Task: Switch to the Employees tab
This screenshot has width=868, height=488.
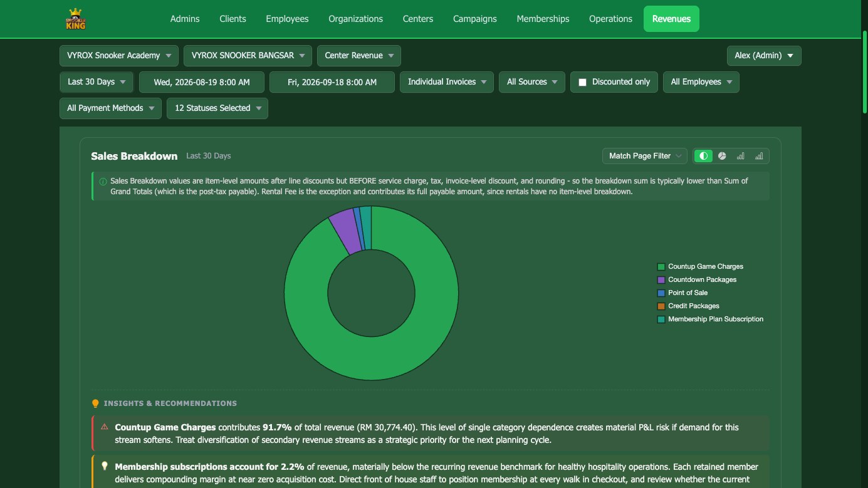Action: pos(287,19)
